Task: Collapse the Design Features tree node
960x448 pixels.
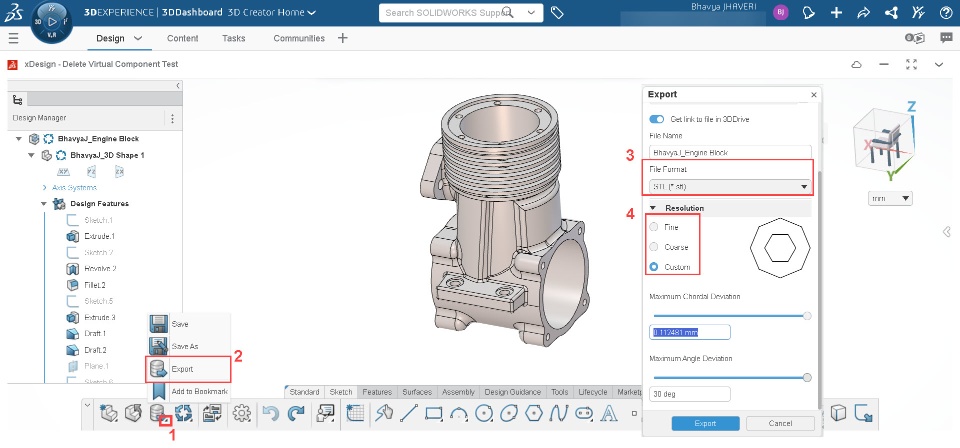Action: (44, 204)
